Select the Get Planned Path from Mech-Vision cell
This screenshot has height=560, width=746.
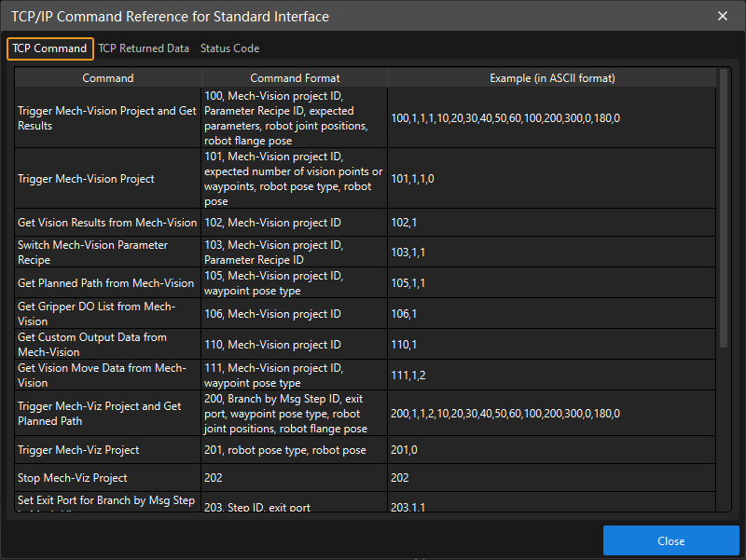108,283
